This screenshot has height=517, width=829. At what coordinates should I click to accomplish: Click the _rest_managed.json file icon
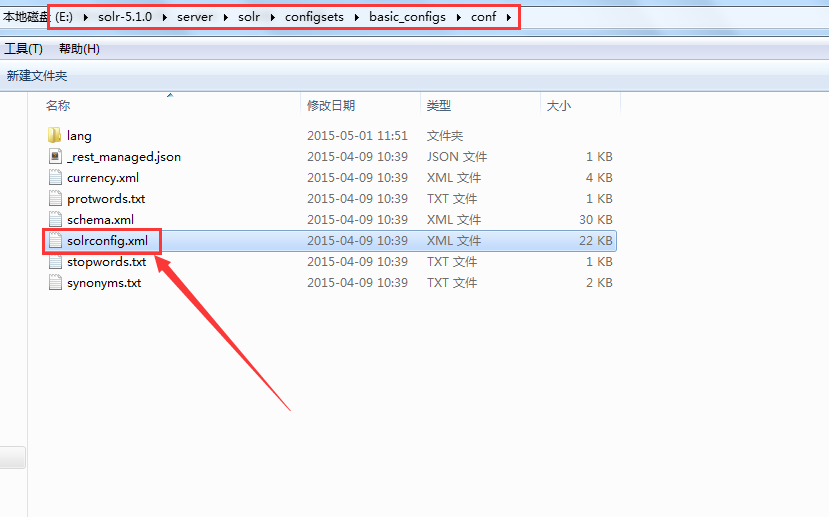[x=55, y=156]
